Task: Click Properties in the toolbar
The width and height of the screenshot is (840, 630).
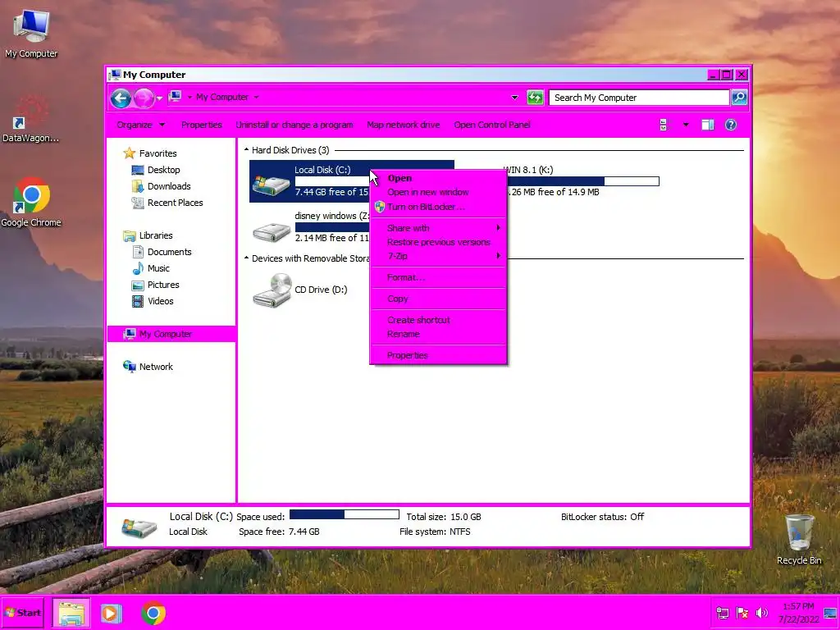Action: pos(202,125)
